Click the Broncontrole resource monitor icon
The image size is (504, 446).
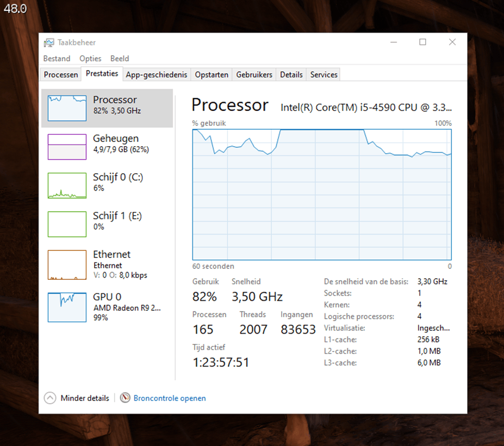click(125, 398)
